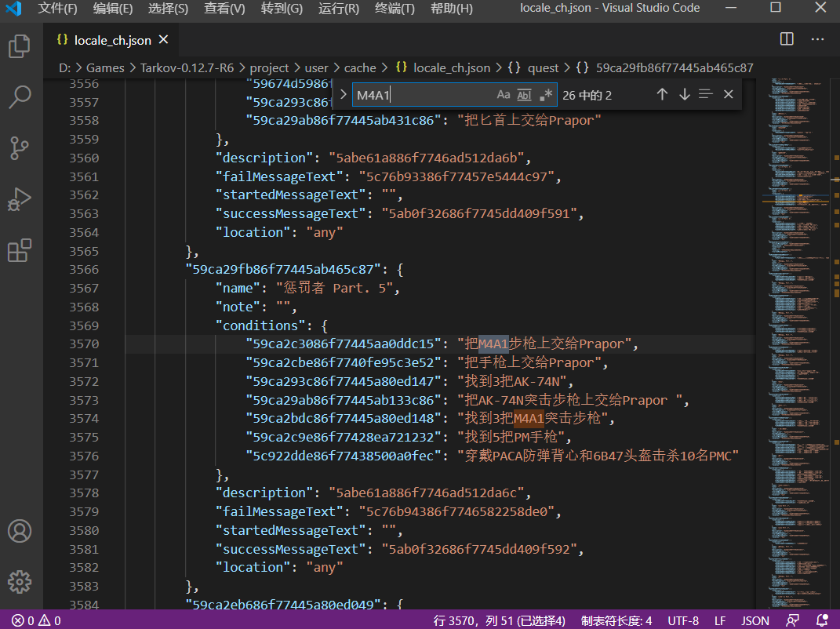This screenshot has height=629, width=840.
Task: Split the editor to the right
Action: pos(787,39)
